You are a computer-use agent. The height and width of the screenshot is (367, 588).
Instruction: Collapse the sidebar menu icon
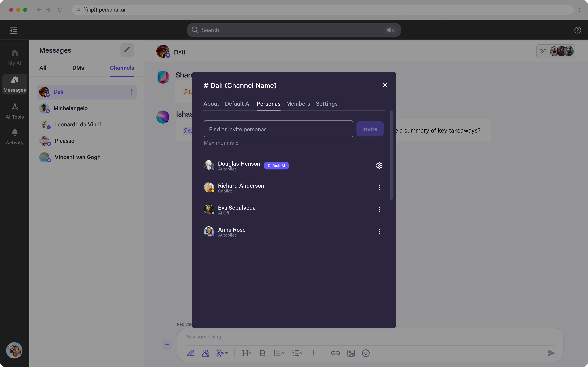13,30
